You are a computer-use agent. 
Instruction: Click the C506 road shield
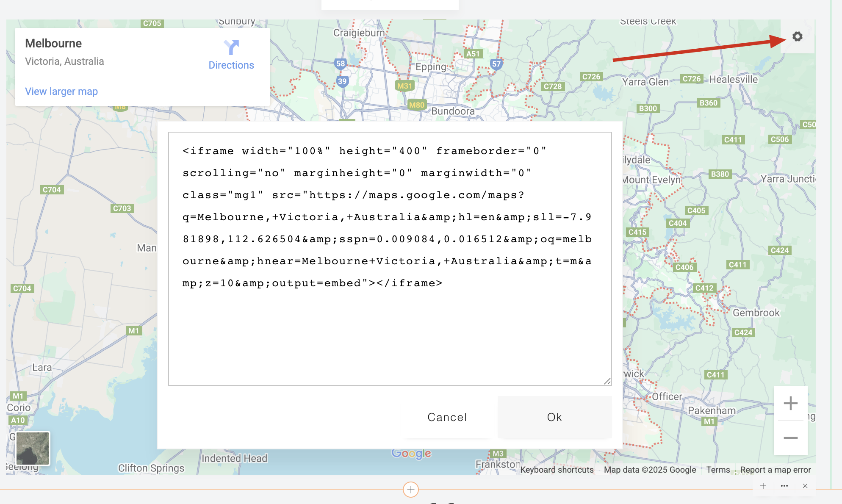point(780,139)
